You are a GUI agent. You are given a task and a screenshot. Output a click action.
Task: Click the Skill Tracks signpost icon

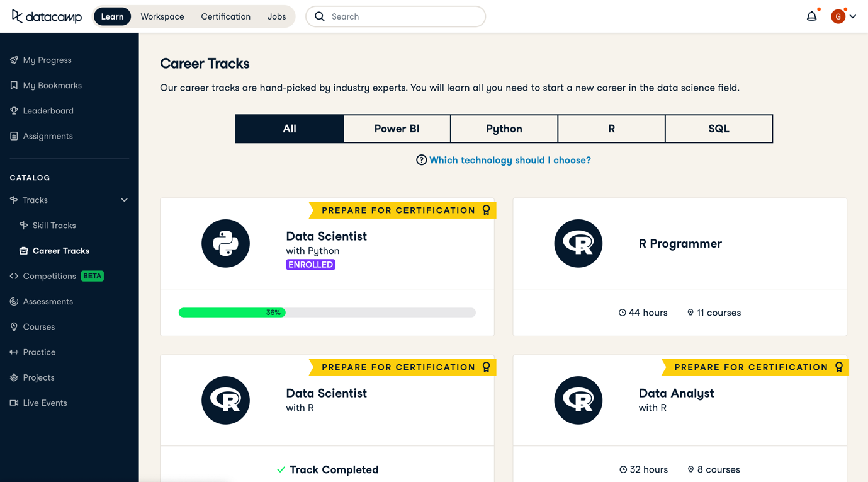pyautogui.click(x=23, y=225)
